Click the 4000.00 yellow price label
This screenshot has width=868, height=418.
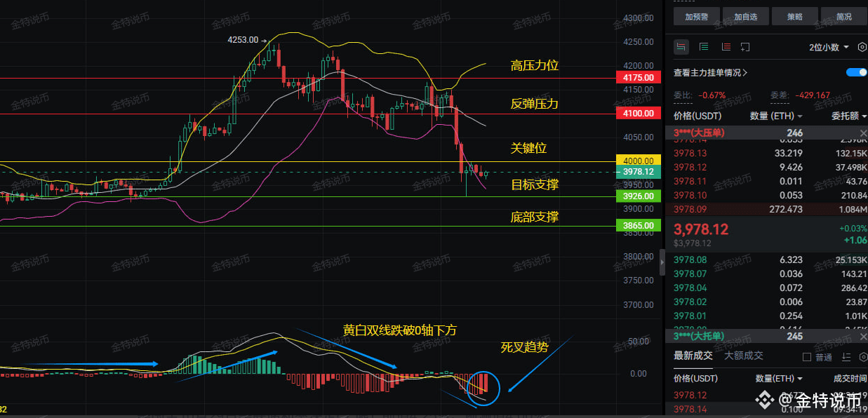tap(638, 161)
